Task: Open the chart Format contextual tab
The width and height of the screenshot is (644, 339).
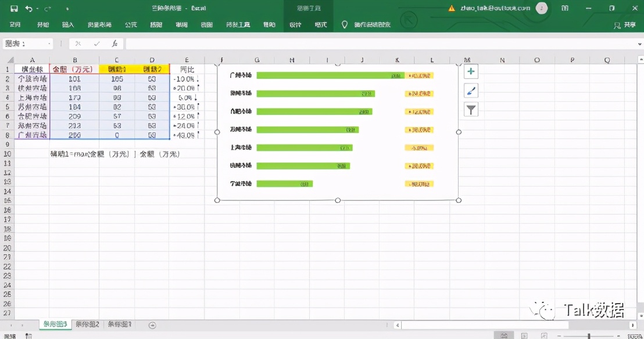Action: [321, 24]
